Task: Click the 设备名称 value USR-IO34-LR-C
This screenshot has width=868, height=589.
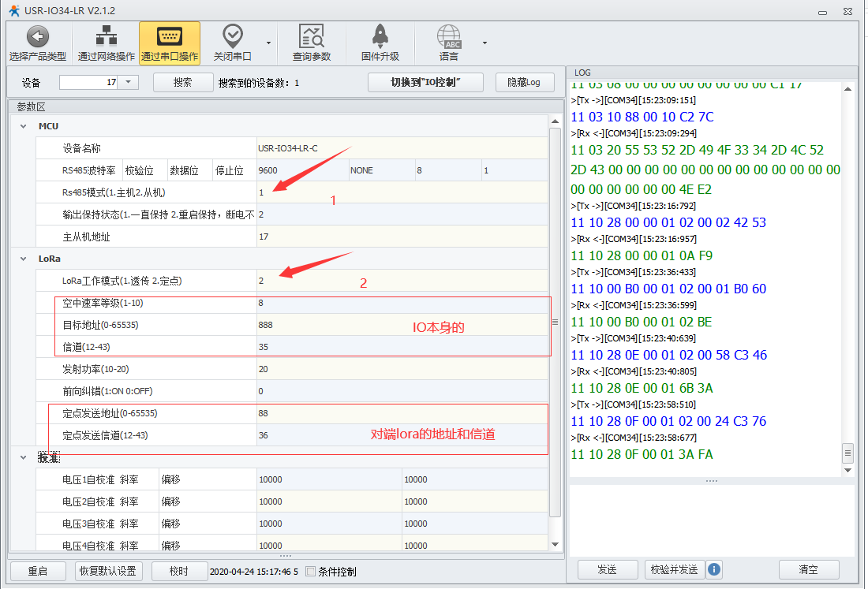Action: coord(402,148)
